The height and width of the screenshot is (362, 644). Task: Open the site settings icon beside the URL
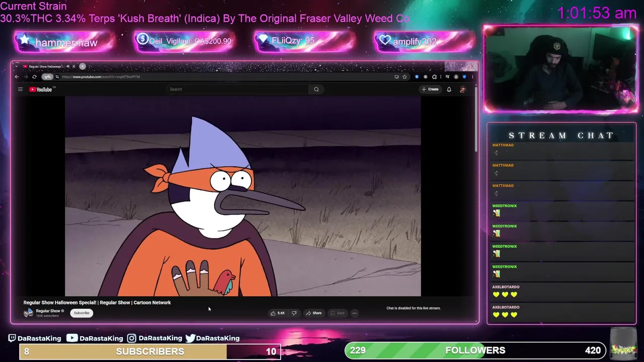point(57,77)
